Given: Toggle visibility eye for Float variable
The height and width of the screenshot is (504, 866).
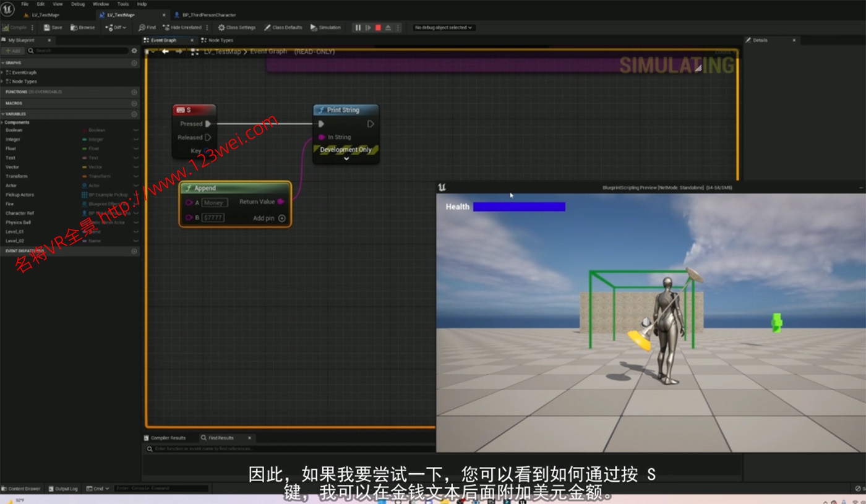Looking at the screenshot, I should coord(135,149).
